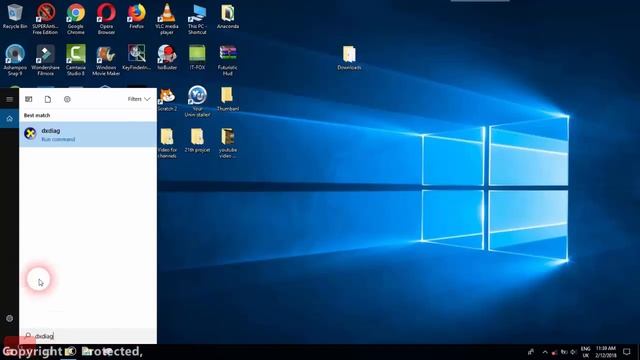Select the IT-FOX desktop icon

point(197,58)
